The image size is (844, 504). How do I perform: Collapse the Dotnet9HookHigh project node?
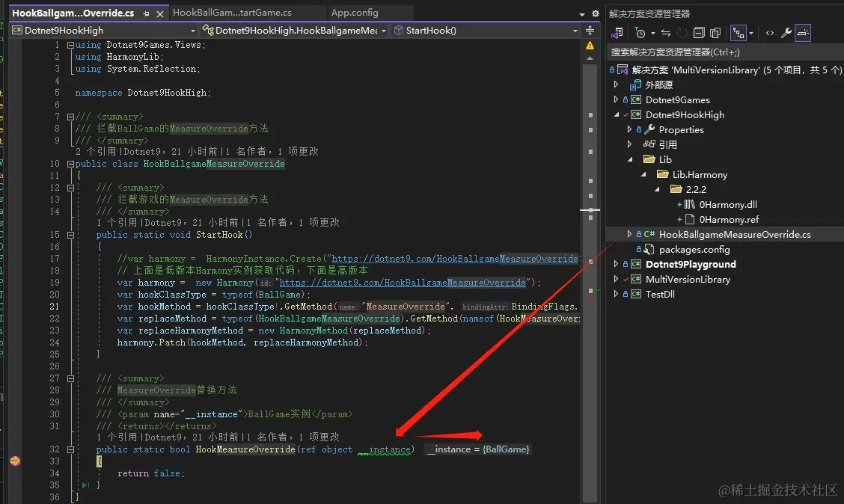pos(616,114)
